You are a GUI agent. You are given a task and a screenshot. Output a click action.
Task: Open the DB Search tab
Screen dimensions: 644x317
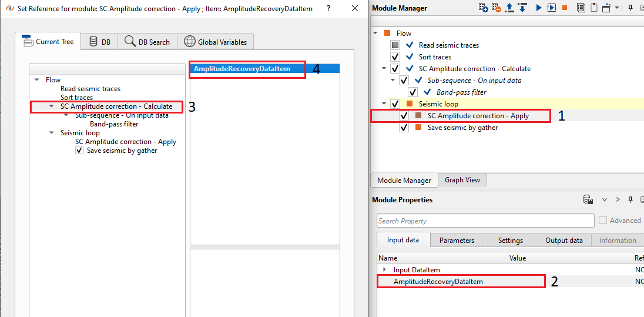click(147, 42)
